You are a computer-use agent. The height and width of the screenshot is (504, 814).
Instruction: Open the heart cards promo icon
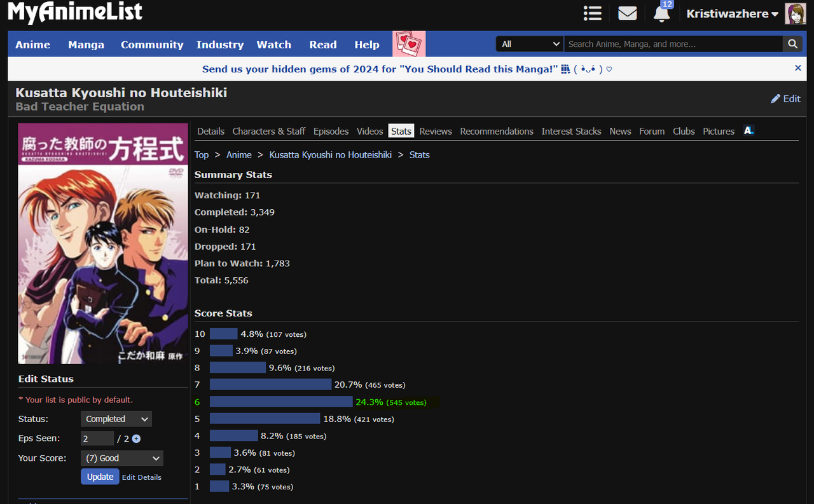click(409, 44)
